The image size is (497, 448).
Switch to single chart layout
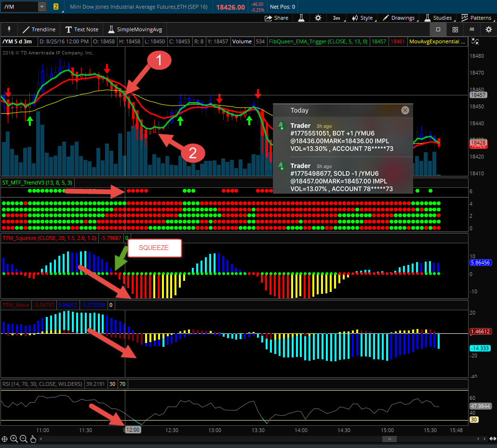(x=438, y=29)
